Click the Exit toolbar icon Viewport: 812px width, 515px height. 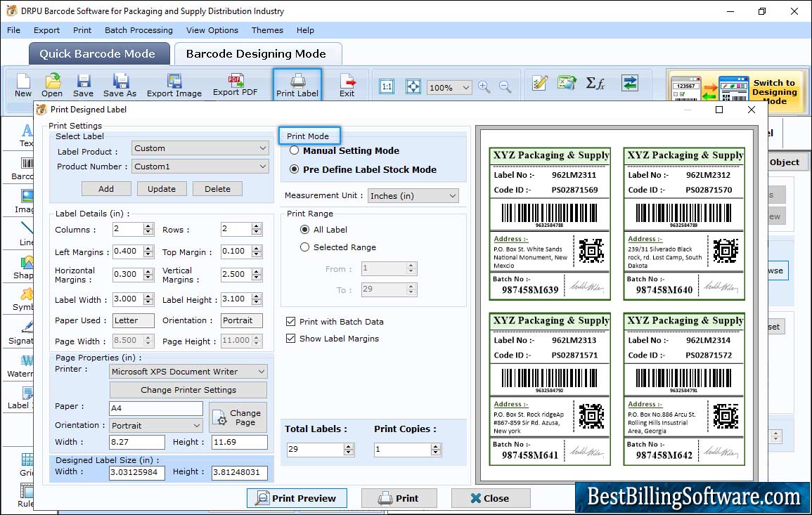pos(347,86)
